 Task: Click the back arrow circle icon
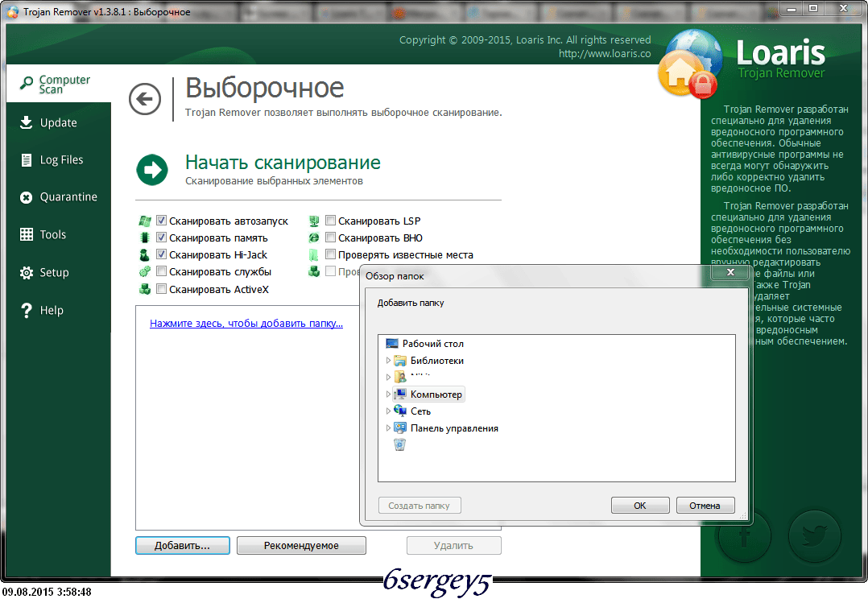(x=144, y=99)
